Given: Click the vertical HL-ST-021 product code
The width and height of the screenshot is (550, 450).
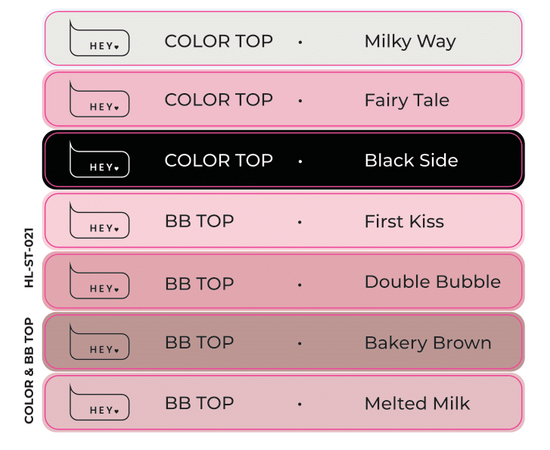Looking at the screenshot, I should pos(29,258).
